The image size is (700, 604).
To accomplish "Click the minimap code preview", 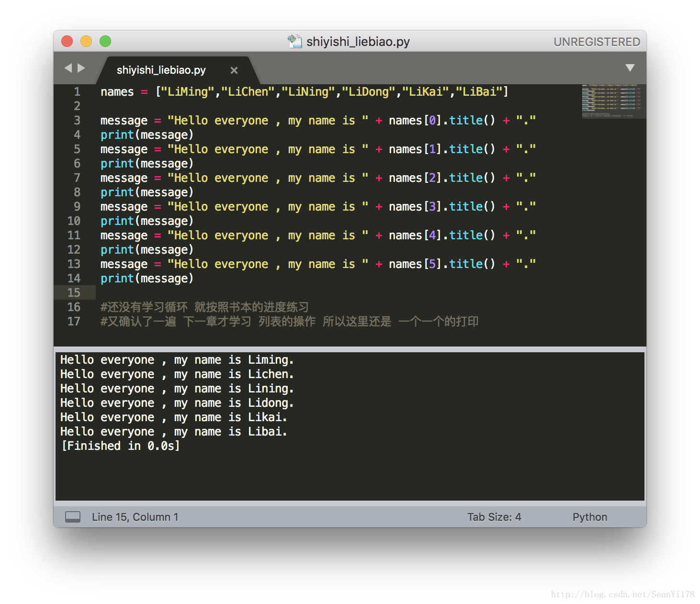I will pyautogui.click(x=611, y=101).
